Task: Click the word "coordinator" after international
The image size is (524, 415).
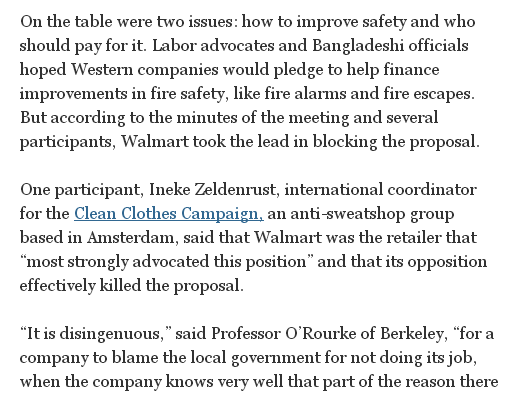Action: click(432, 189)
